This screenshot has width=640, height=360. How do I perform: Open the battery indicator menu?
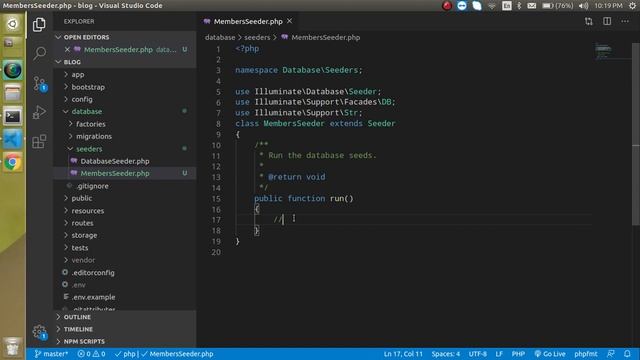tap(558, 6)
